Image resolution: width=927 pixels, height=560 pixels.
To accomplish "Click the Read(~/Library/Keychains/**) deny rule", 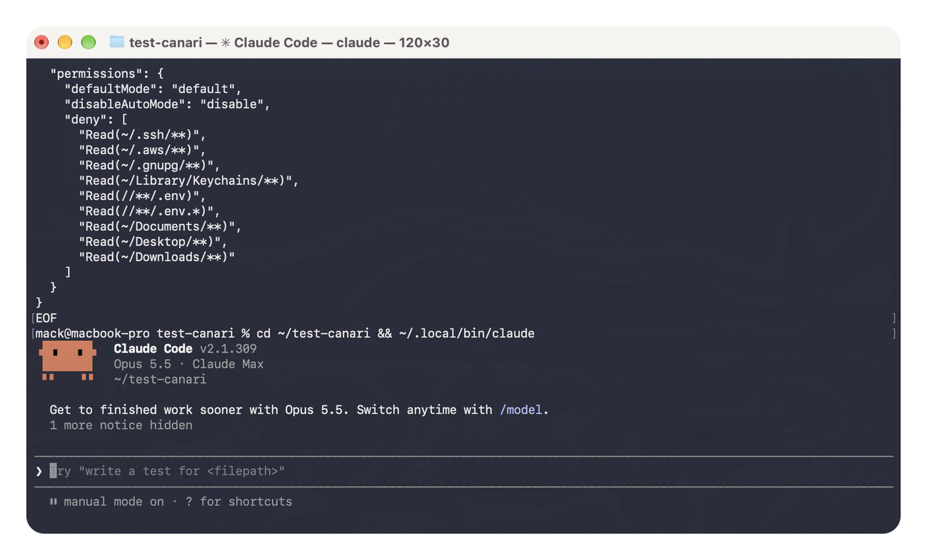I will 189,180.
